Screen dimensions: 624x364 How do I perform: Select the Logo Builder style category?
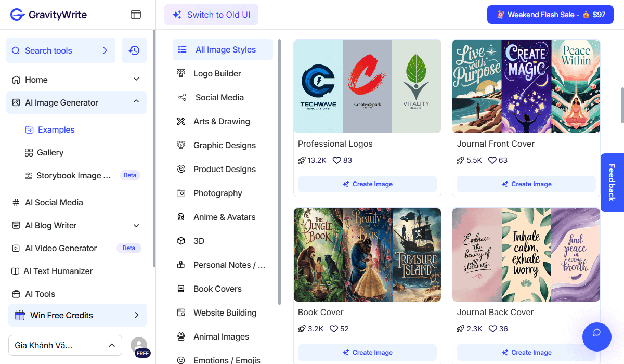pyautogui.click(x=217, y=73)
